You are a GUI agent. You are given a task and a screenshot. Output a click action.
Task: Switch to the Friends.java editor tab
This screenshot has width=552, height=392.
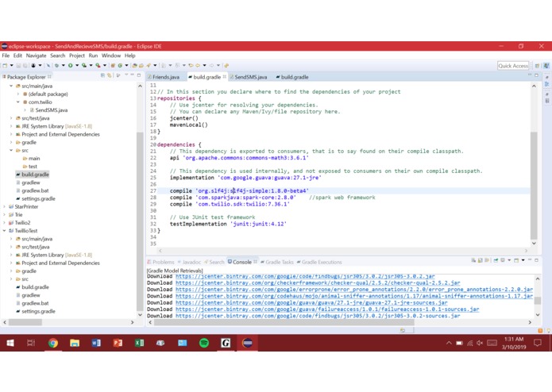click(x=164, y=77)
